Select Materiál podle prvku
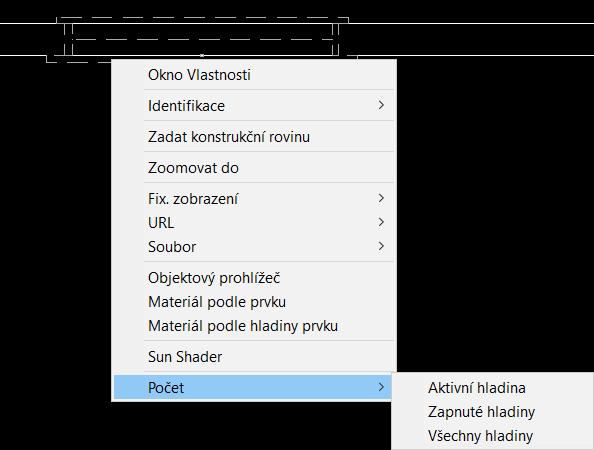The image size is (594, 450). pos(254,302)
